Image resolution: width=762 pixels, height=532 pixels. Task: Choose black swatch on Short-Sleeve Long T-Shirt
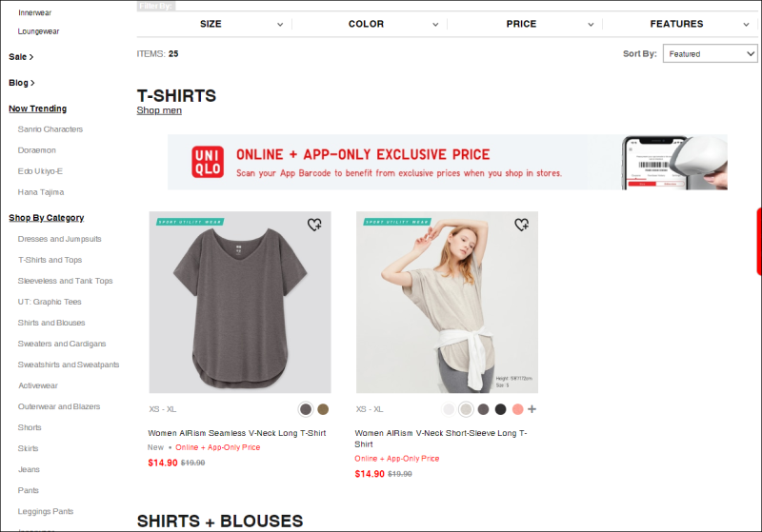pyautogui.click(x=501, y=409)
